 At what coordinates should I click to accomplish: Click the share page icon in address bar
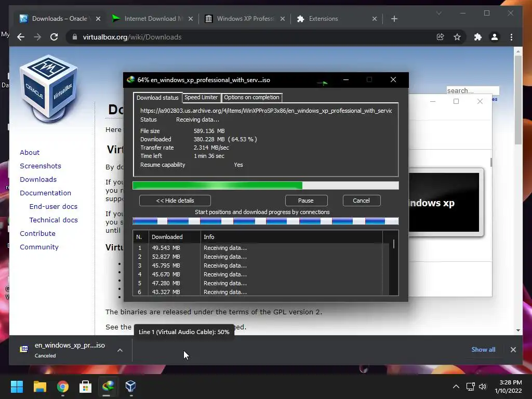pyautogui.click(x=440, y=37)
